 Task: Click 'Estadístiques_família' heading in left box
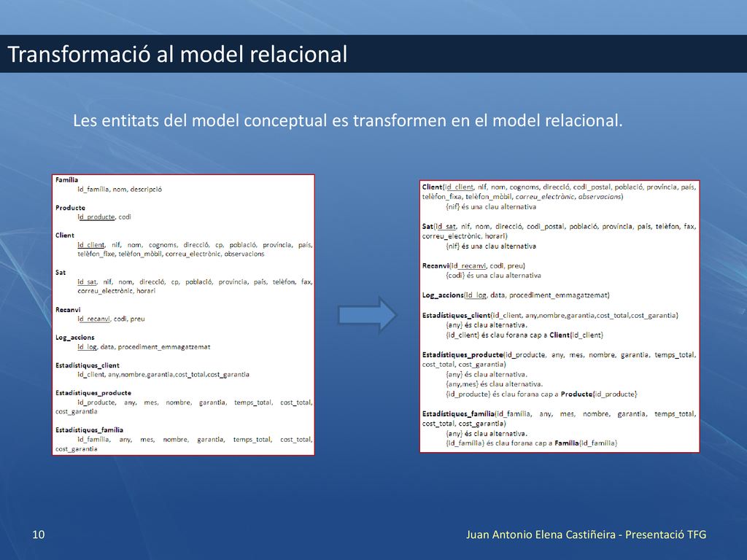tap(89, 430)
